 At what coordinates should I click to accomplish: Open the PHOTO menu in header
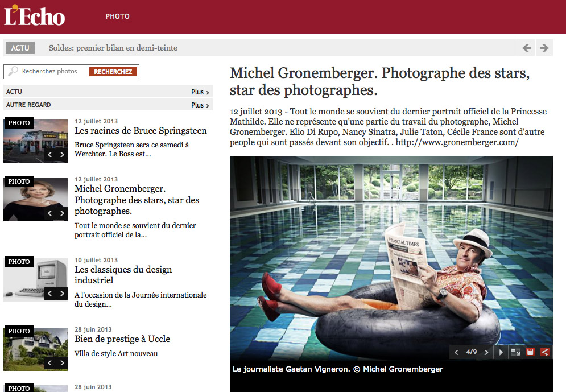(x=117, y=16)
